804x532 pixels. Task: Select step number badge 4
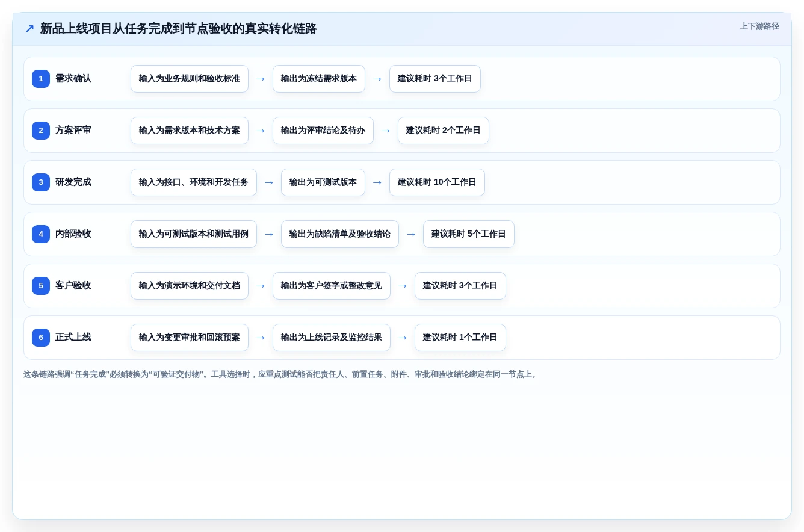coord(41,234)
